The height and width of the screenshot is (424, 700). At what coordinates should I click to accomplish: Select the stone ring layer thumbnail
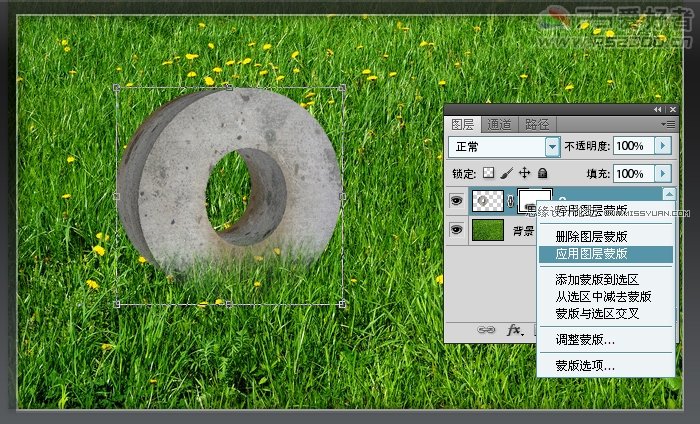488,201
